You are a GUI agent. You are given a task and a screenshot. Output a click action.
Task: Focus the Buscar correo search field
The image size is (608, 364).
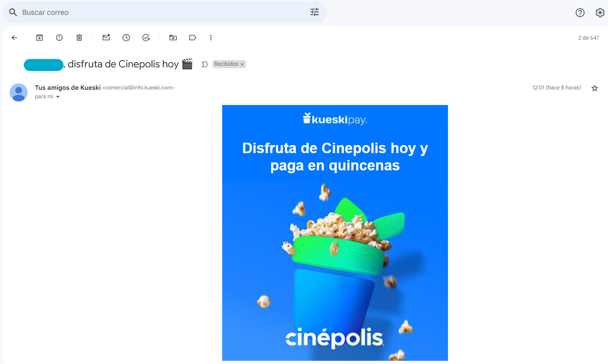[164, 12]
